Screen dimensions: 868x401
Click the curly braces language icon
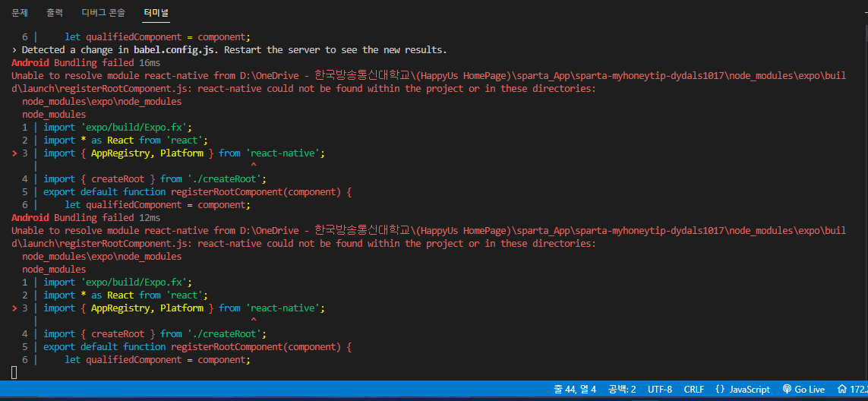tap(720, 389)
